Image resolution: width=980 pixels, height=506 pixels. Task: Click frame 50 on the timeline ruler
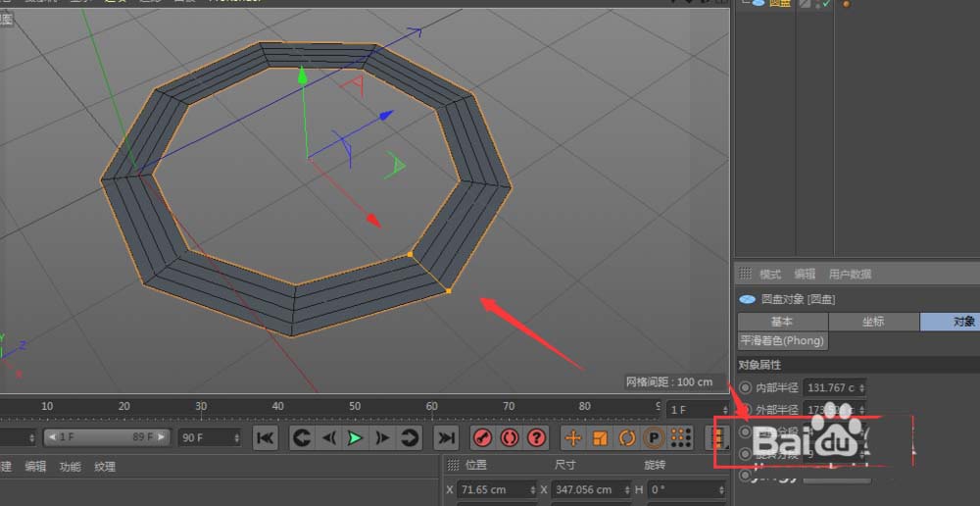point(355,406)
